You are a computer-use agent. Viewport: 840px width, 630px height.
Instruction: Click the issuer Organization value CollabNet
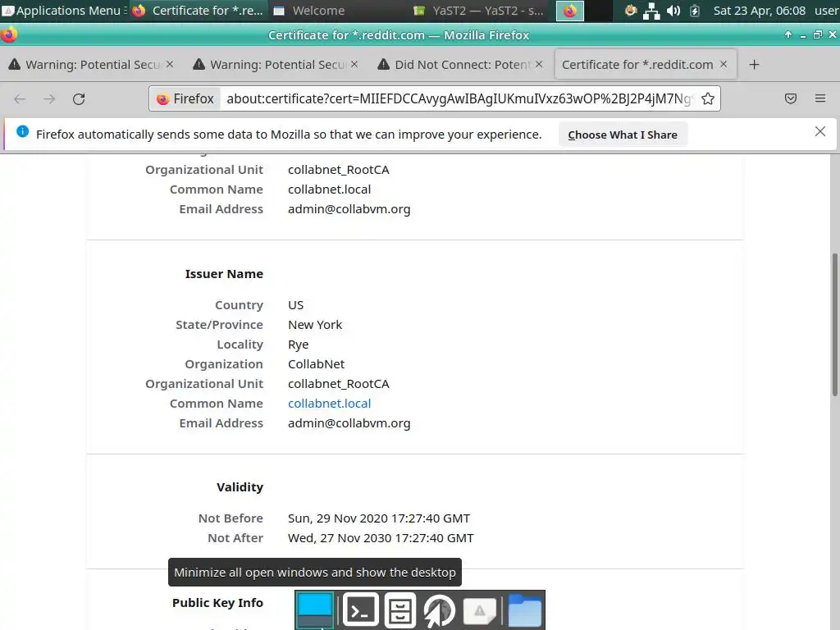tap(316, 364)
